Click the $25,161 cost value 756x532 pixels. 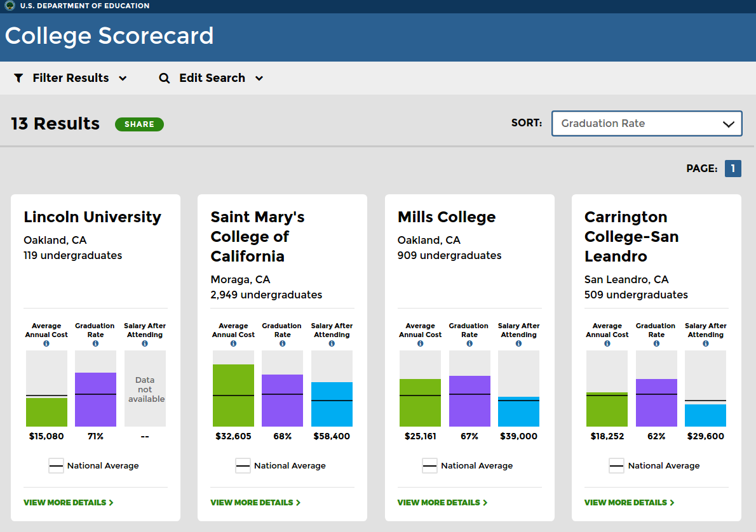[421, 436]
